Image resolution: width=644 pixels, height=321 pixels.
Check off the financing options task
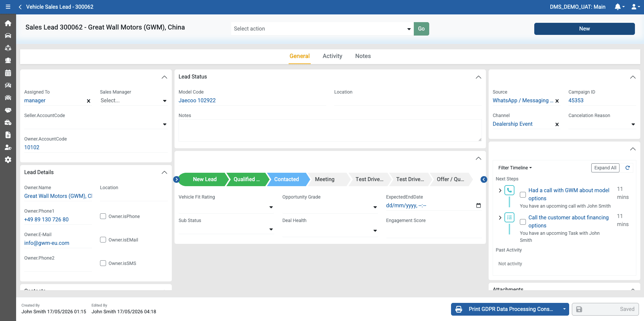pos(523,222)
